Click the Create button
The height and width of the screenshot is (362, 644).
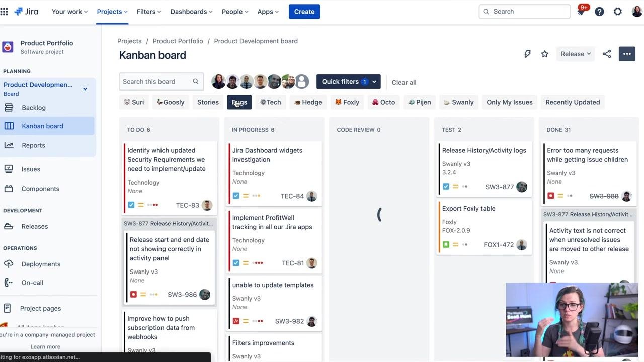tap(304, 12)
